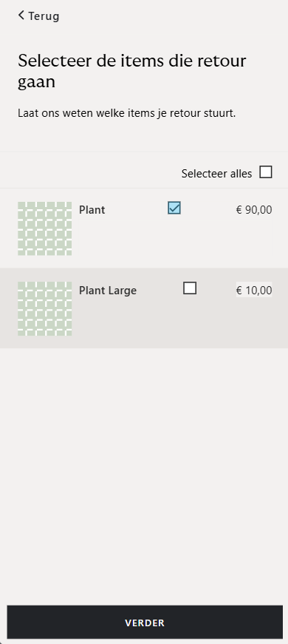Tick the Plant Large checkbox
Screen dimensions: 288x644
click(x=190, y=288)
